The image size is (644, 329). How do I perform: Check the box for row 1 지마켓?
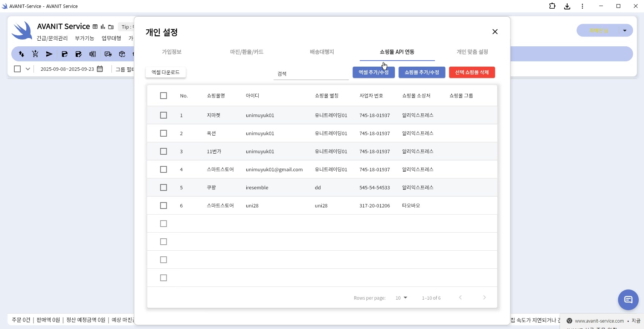(x=163, y=115)
